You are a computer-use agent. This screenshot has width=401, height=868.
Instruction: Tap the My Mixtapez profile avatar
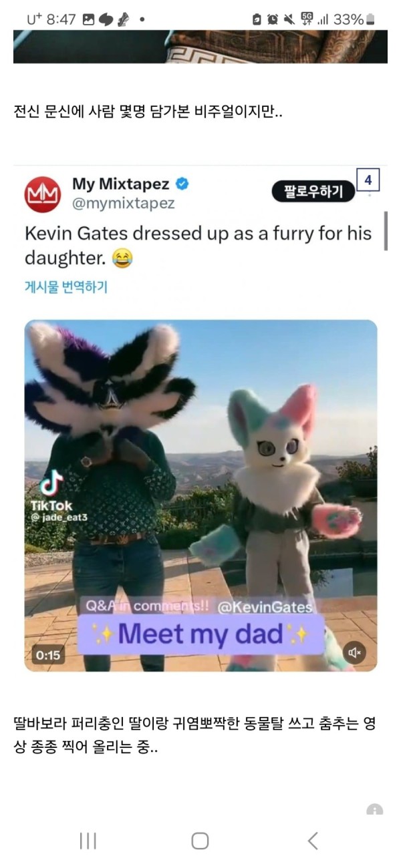(43, 194)
